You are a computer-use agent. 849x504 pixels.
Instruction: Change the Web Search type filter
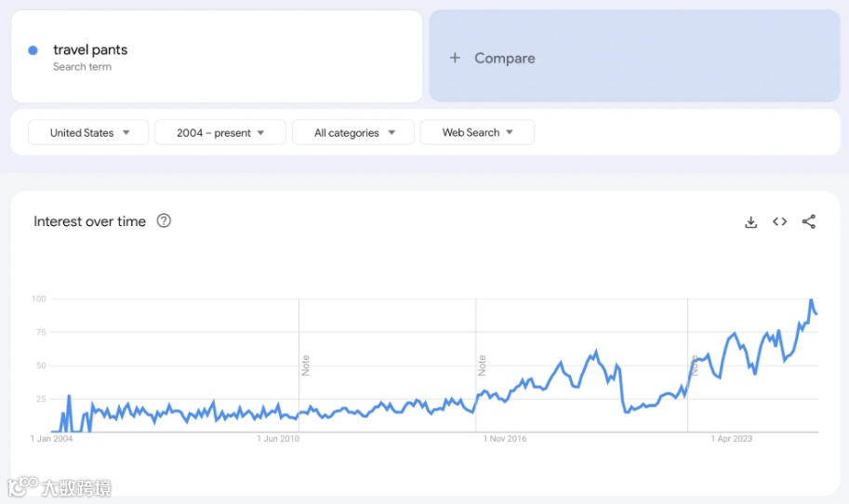(477, 133)
